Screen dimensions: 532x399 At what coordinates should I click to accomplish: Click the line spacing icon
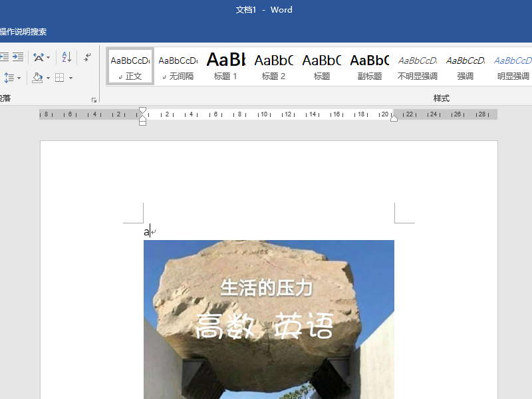point(9,78)
